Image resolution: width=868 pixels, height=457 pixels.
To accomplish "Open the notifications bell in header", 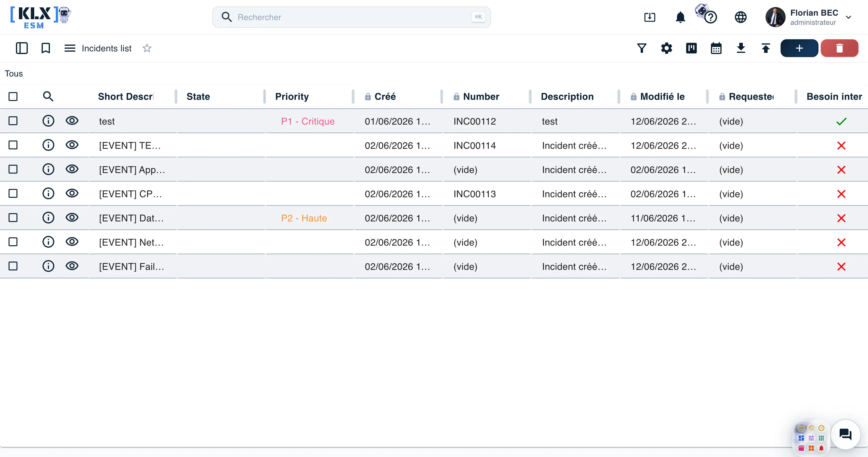I will [x=680, y=17].
